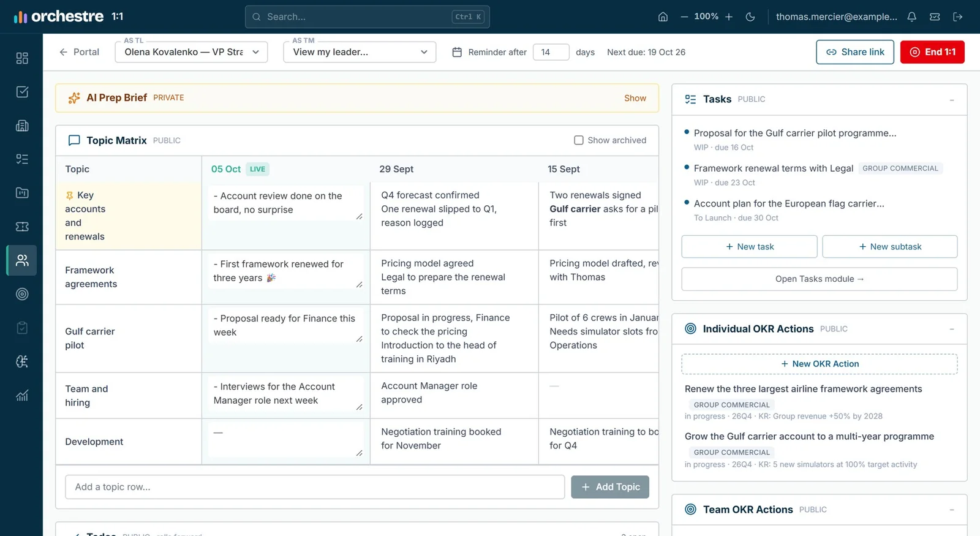Edit the Proposal ready for Finance note cell
This screenshot has width=980, height=536.
click(286, 325)
